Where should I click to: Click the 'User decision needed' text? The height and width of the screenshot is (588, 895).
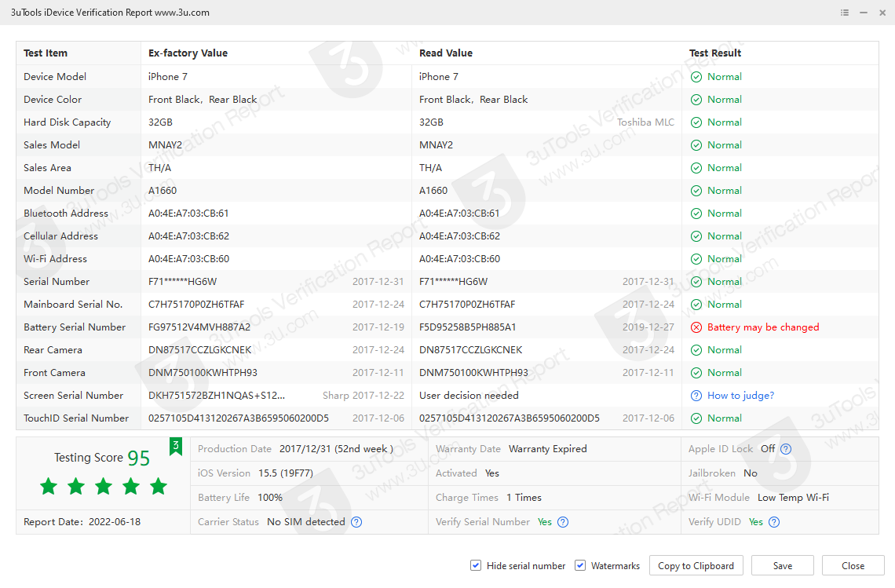[x=469, y=396]
